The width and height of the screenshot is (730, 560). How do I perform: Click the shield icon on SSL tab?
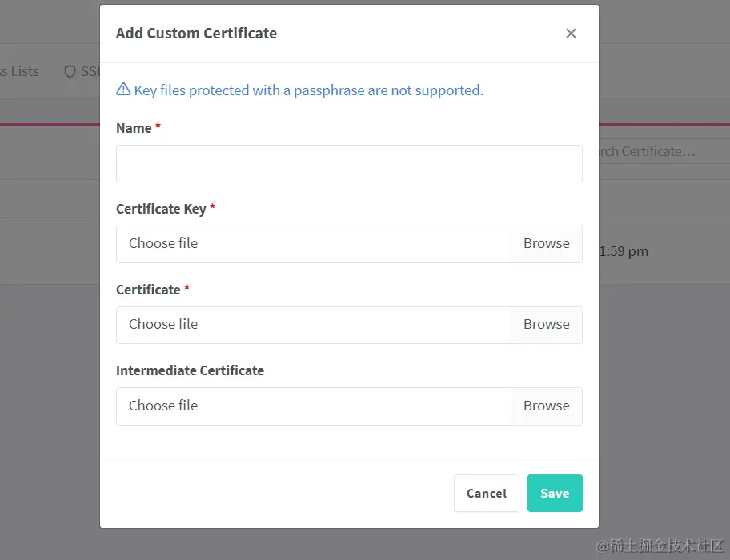[x=70, y=71]
